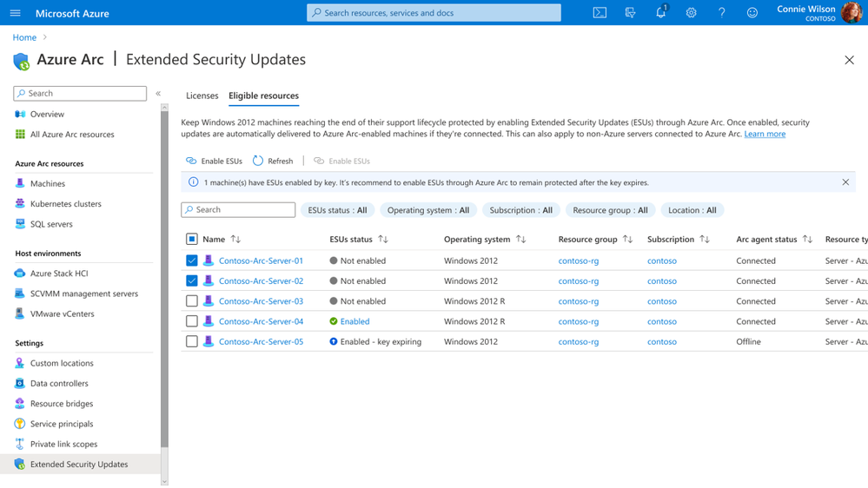This screenshot has height=488, width=868.
Task: Open the feedback smiley icon
Action: (x=752, y=13)
